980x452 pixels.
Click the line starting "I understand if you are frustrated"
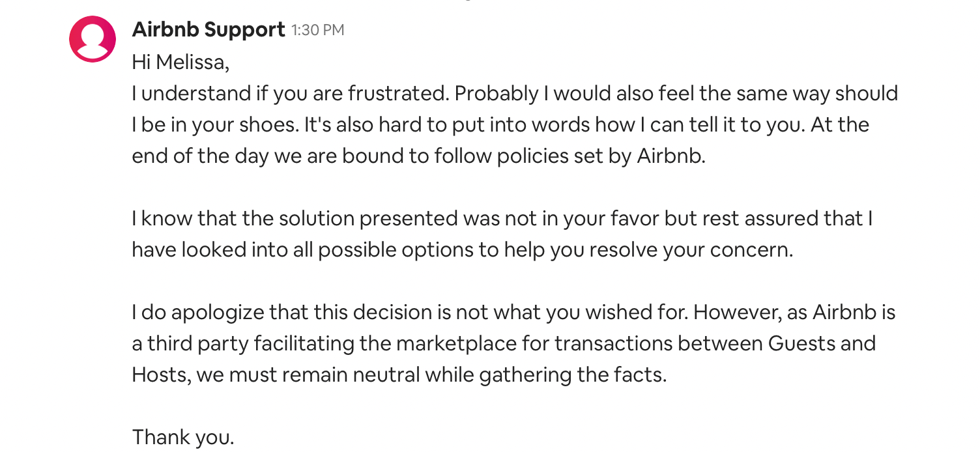tap(515, 94)
